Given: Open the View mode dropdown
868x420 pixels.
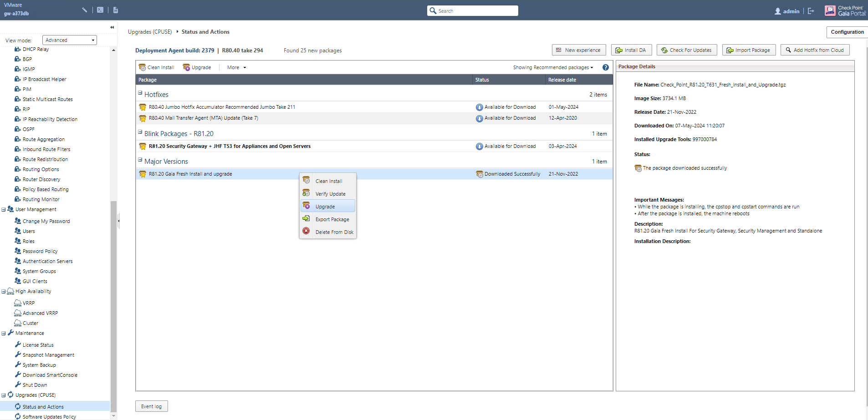Looking at the screenshot, I should point(69,40).
